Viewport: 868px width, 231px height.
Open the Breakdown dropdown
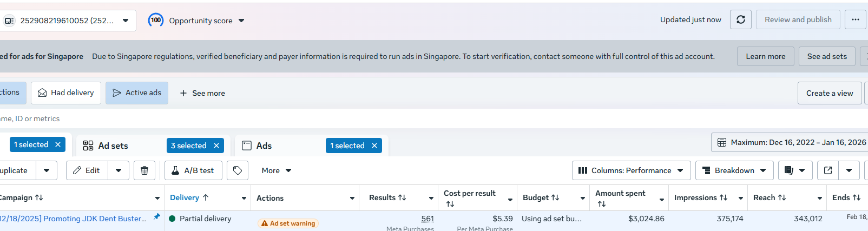coord(734,170)
